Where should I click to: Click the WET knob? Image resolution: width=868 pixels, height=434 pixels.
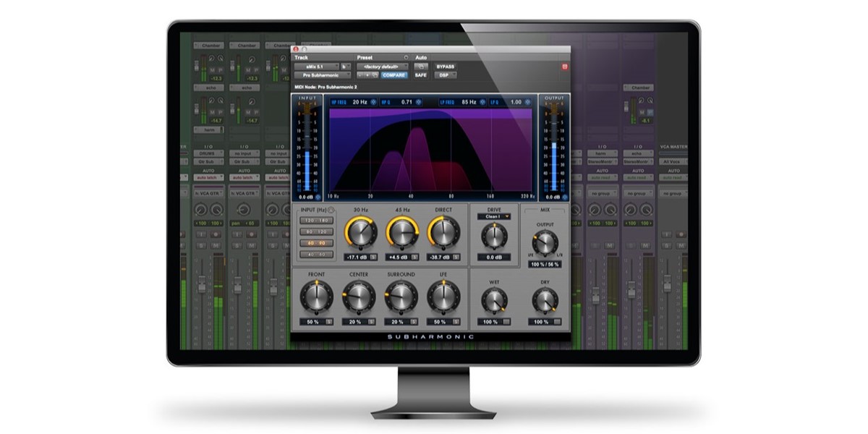(x=494, y=299)
